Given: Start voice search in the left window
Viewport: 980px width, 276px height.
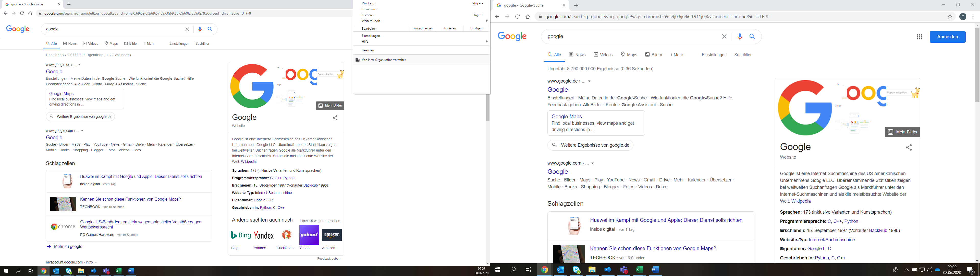Looking at the screenshot, I should (200, 29).
